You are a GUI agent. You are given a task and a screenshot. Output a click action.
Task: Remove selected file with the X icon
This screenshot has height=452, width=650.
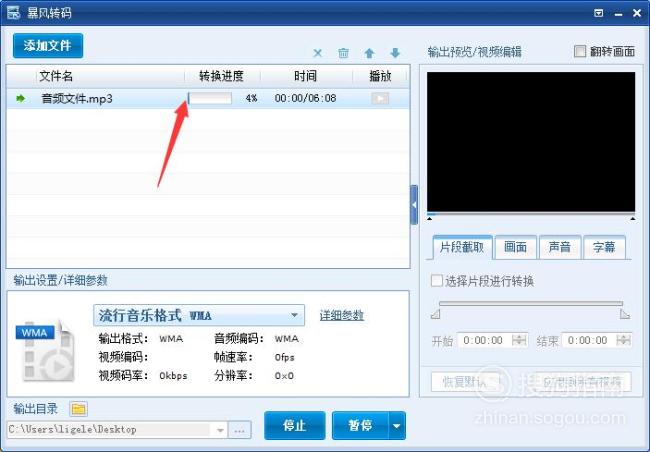pyautogui.click(x=318, y=53)
